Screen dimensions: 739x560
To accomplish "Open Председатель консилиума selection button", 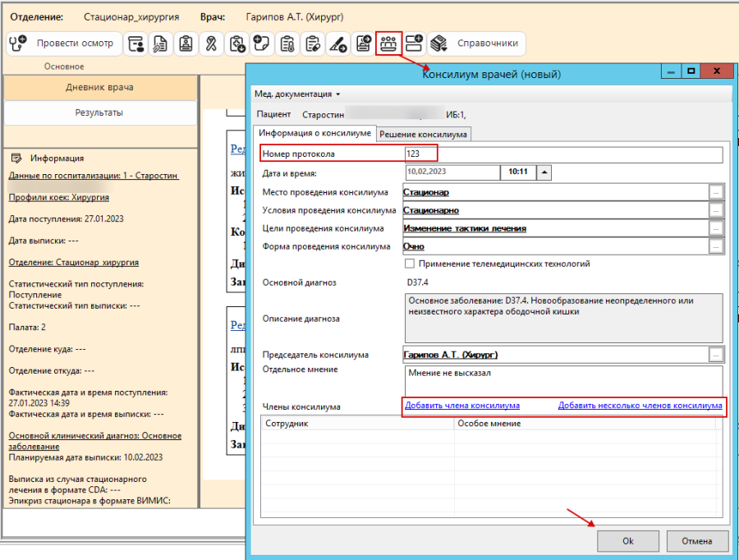I will point(716,355).
